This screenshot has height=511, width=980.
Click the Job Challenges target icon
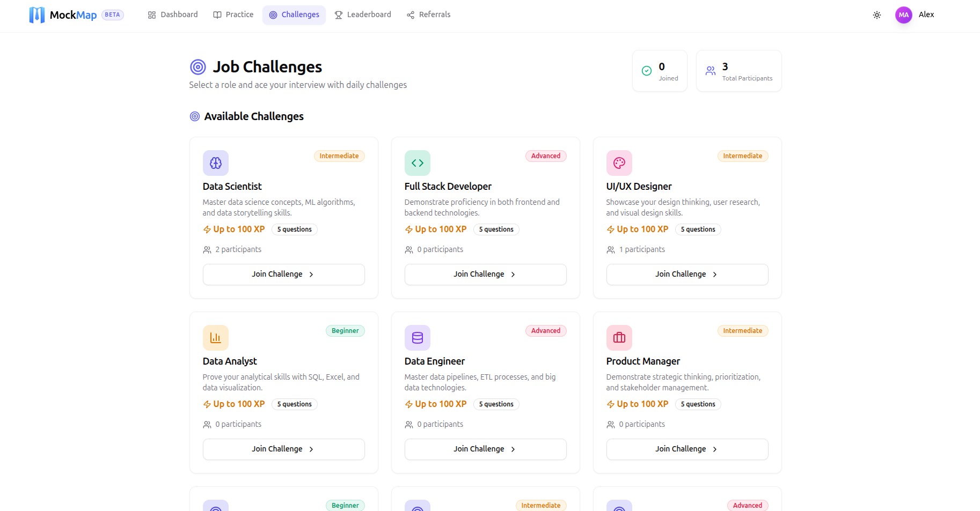(x=198, y=67)
